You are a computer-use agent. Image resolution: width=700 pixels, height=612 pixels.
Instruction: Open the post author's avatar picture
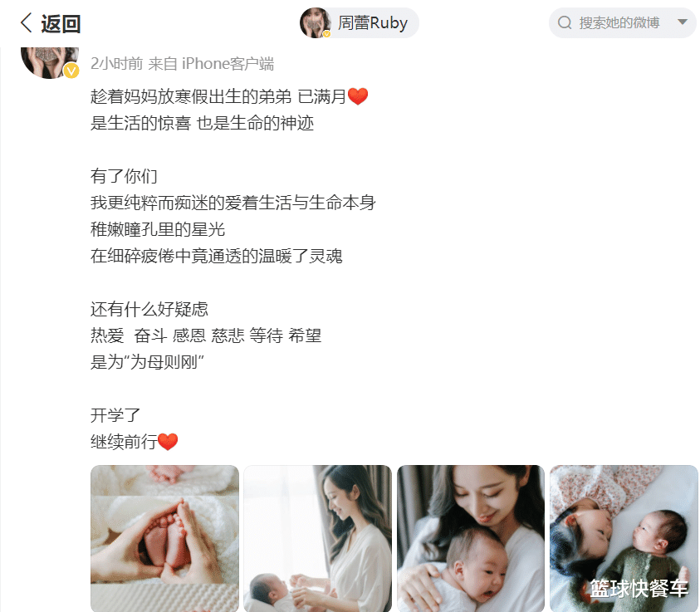pos(50,62)
